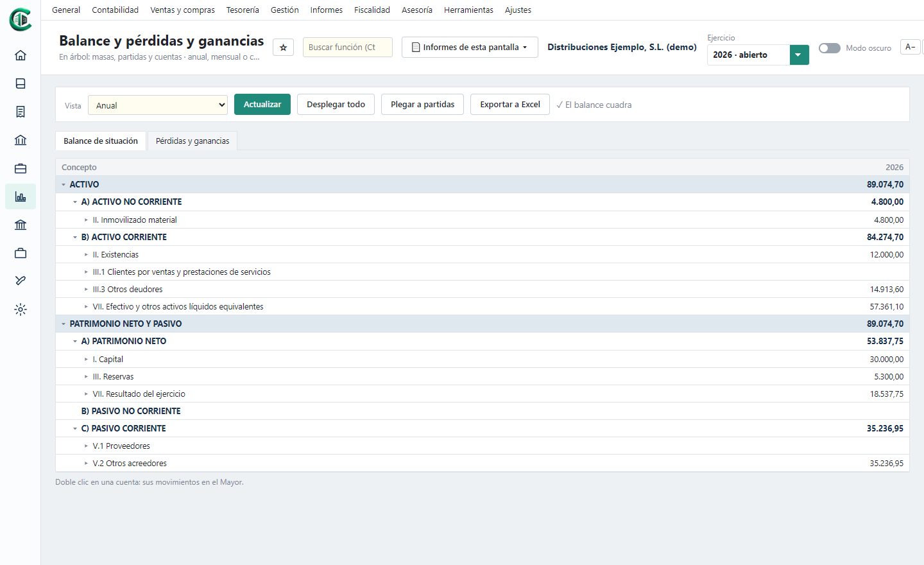Focus the Buscar función search field
This screenshot has height=565, width=924.
coord(348,48)
